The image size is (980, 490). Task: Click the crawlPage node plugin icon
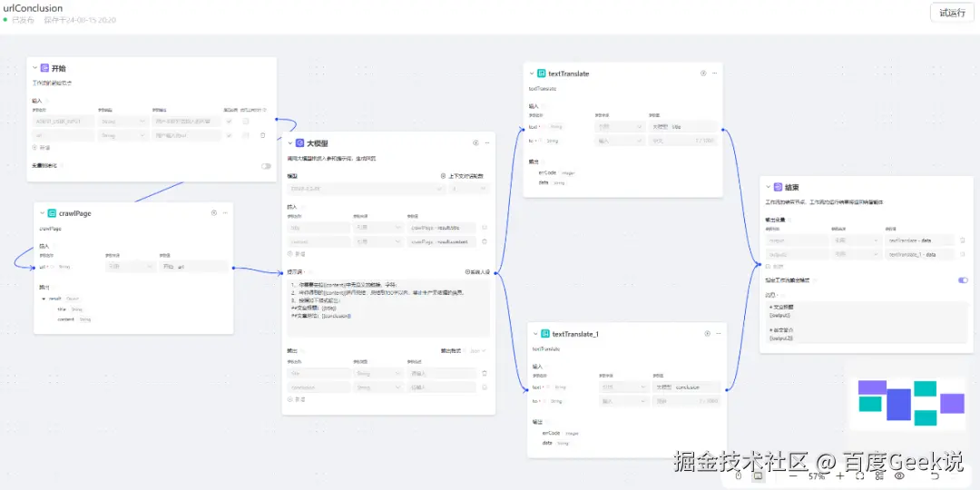point(53,213)
